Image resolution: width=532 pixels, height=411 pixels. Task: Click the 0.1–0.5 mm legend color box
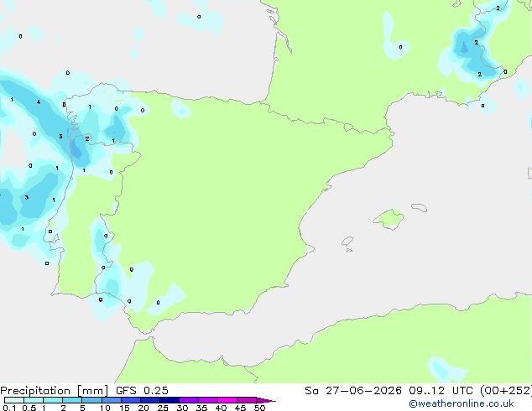click(14, 400)
